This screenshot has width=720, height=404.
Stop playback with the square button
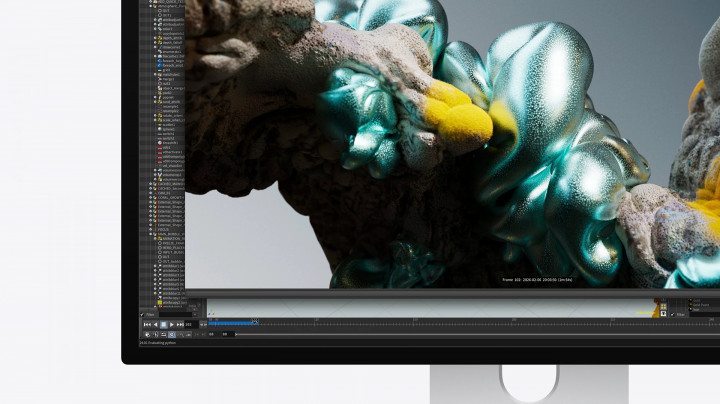pyautogui.click(x=163, y=325)
